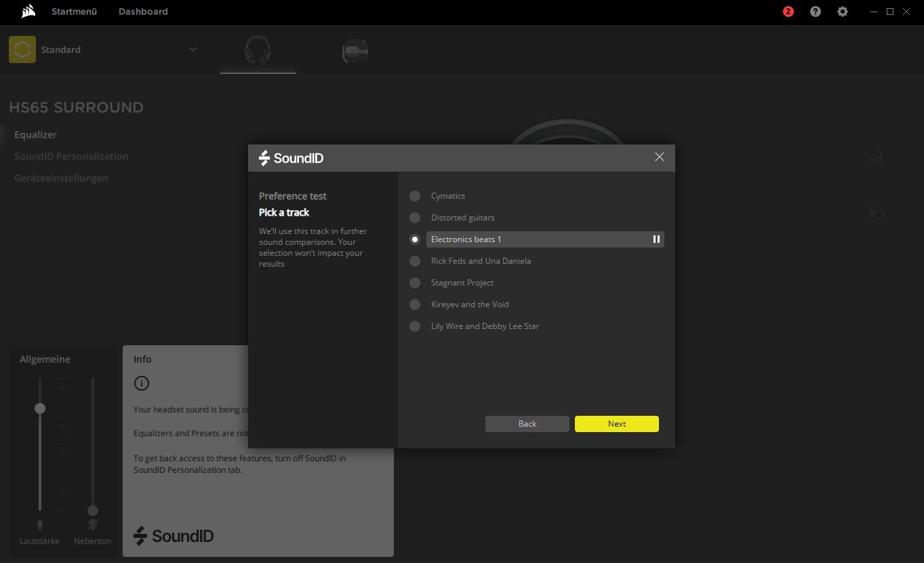Open the Startmenü menu item

coord(74,12)
